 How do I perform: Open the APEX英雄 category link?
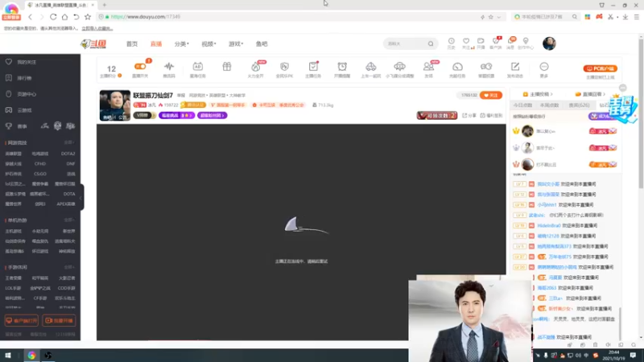pos(66,204)
